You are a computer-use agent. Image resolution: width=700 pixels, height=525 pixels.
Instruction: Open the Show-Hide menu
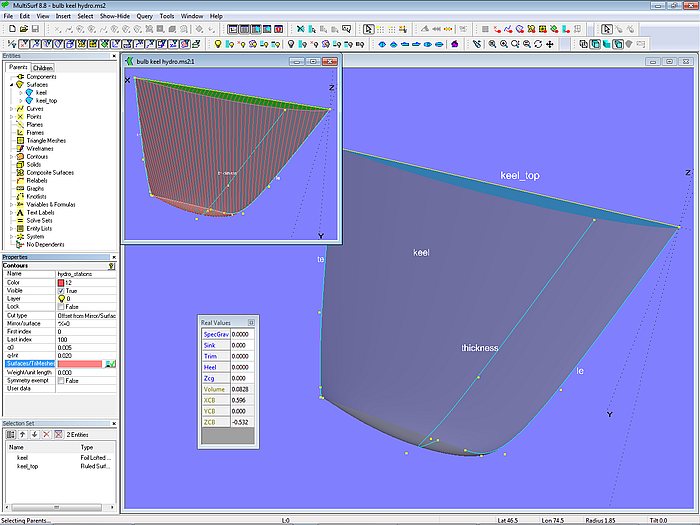pos(112,16)
